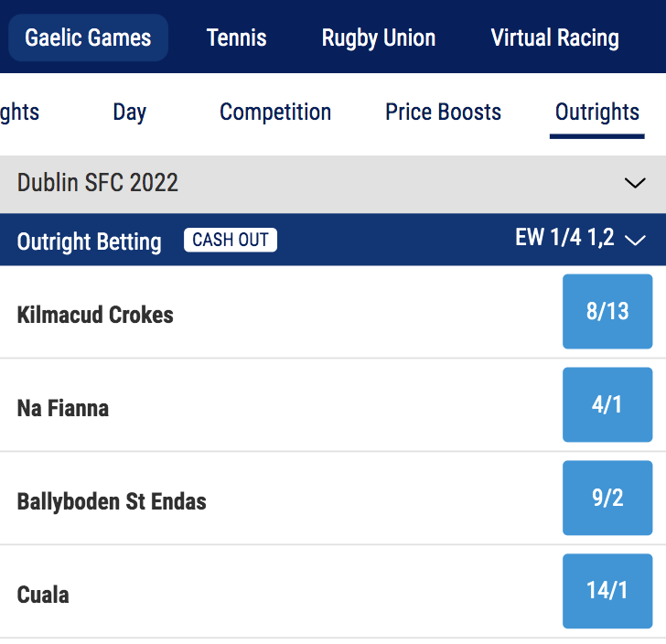Select the Outrights tab

point(597,113)
